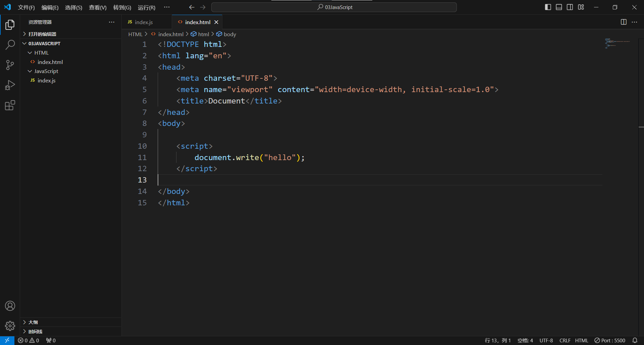644x345 pixels.
Task: Go forward in navigation history
Action: coord(203,7)
